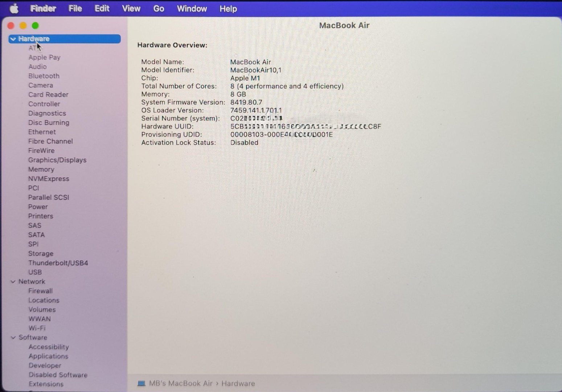Select Ethernet in the sidebar
This screenshot has width=562, height=392.
click(x=42, y=132)
